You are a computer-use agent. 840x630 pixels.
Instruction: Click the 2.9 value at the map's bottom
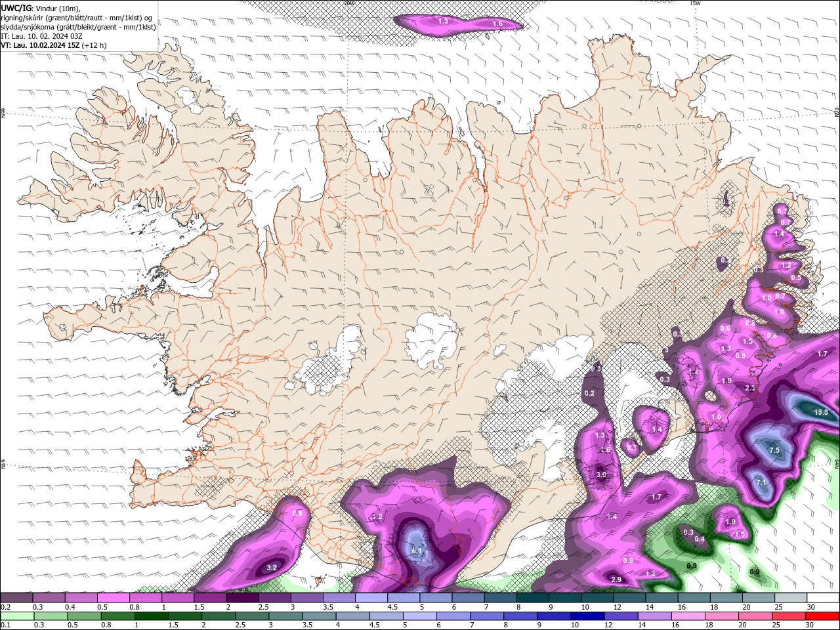click(x=616, y=579)
